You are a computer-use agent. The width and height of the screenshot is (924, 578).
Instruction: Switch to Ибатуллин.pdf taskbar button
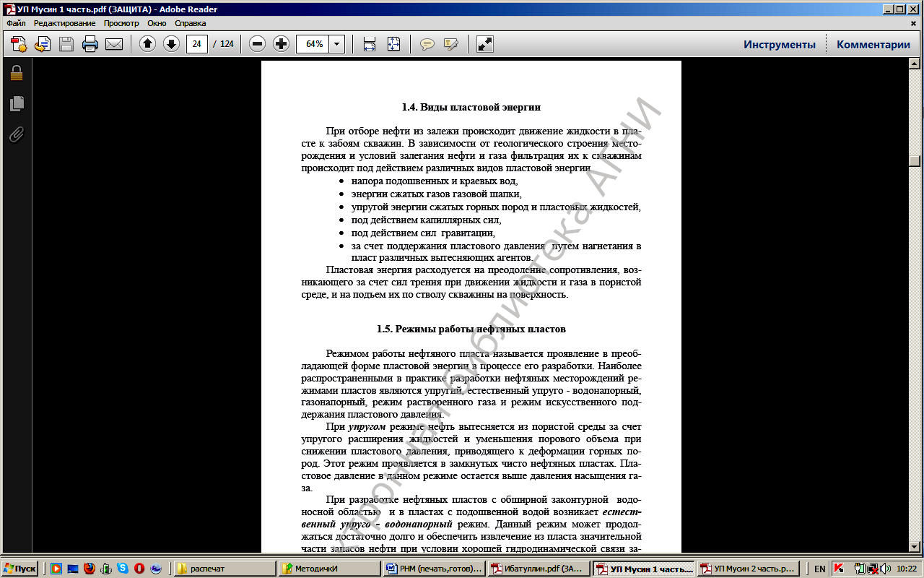[x=539, y=569]
